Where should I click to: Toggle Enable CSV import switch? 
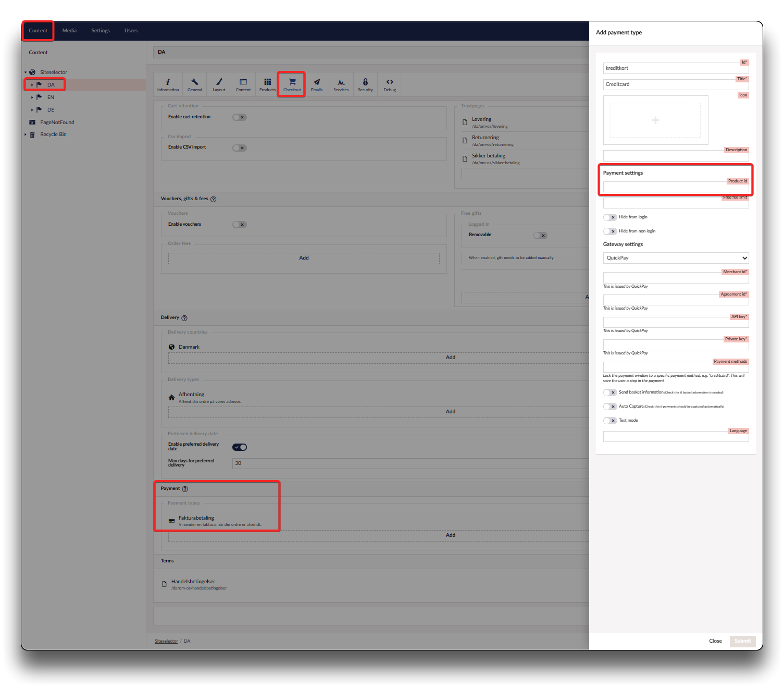[x=240, y=148]
